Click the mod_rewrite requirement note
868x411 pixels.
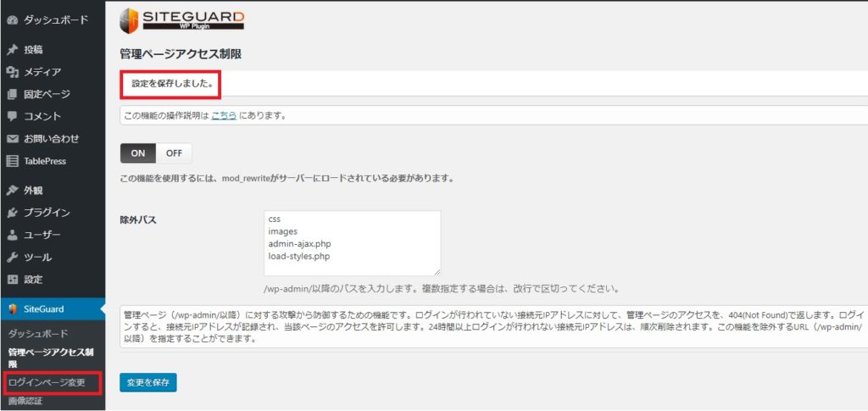click(x=288, y=179)
